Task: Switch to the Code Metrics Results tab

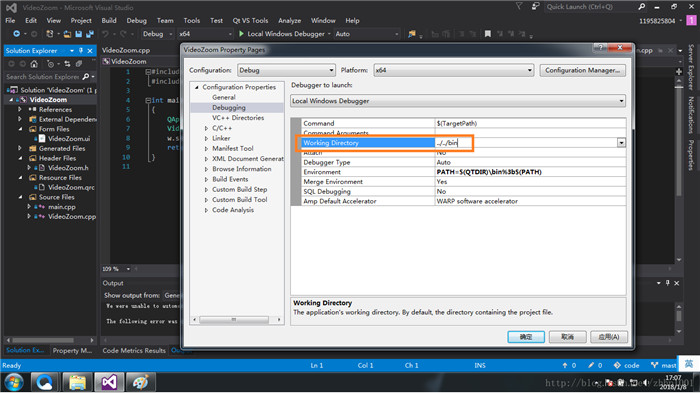Action: [x=134, y=351]
